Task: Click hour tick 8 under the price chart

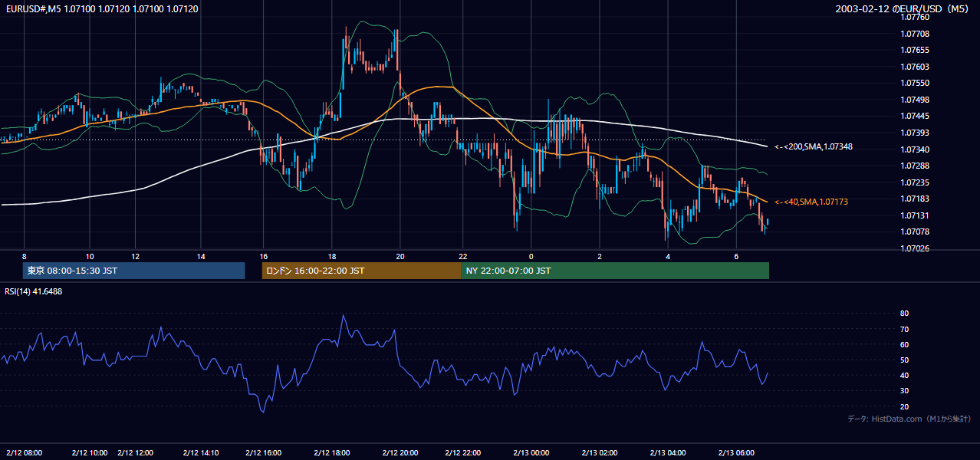Action: [25, 256]
